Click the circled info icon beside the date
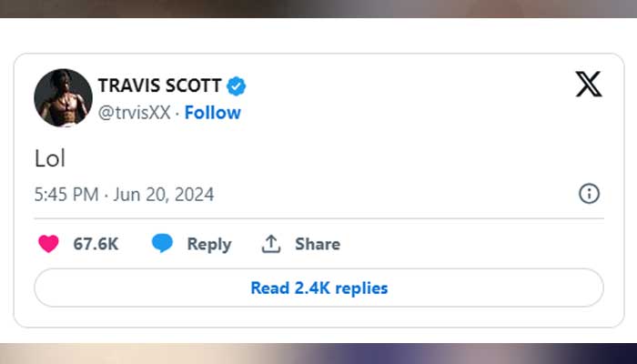Screen dimensions: 637x364 click(589, 194)
